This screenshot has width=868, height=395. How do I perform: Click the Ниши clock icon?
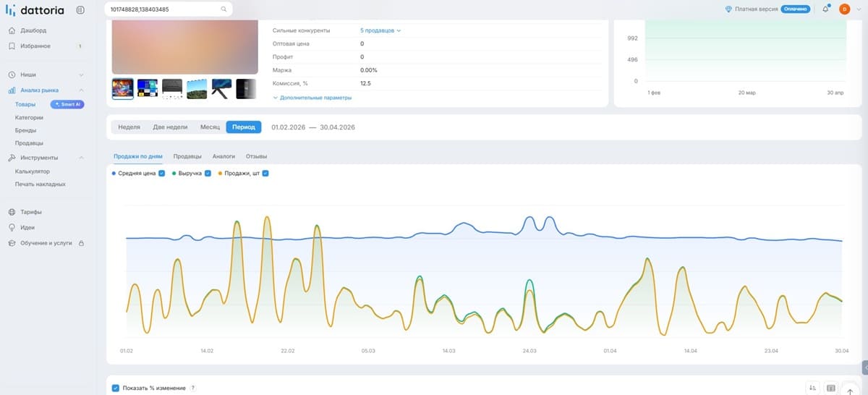click(x=12, y=75)
